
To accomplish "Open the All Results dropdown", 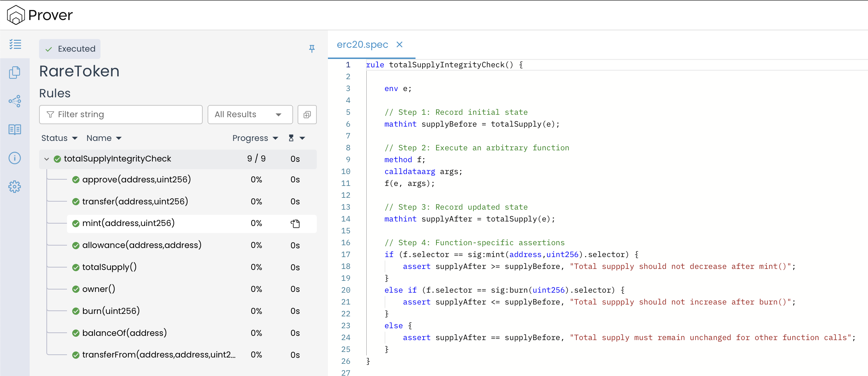I will [x=250, y=114].
